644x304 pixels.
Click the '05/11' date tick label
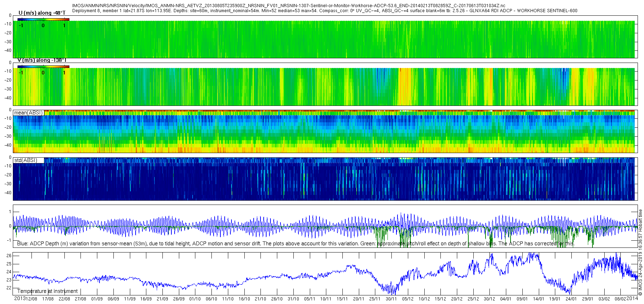309,299
